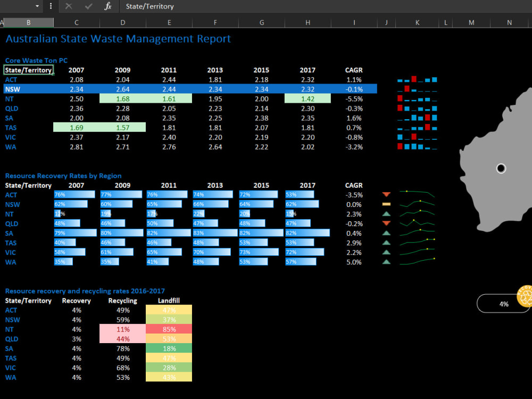The height and width of the screenshot is (399, 532).
Task: Select the NT recycling 11% cell
Action: tap(122, 329)
